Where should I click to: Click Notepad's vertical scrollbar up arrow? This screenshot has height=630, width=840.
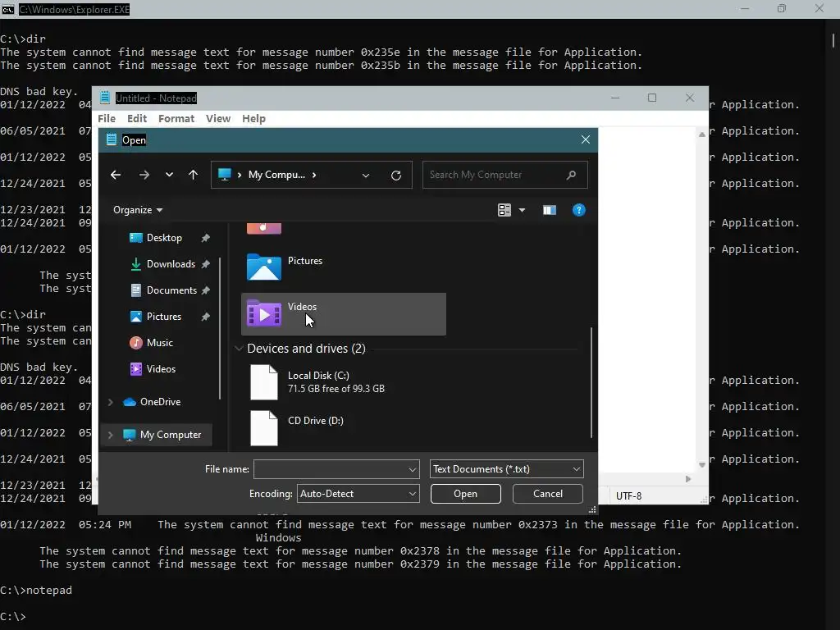[702, 135]
